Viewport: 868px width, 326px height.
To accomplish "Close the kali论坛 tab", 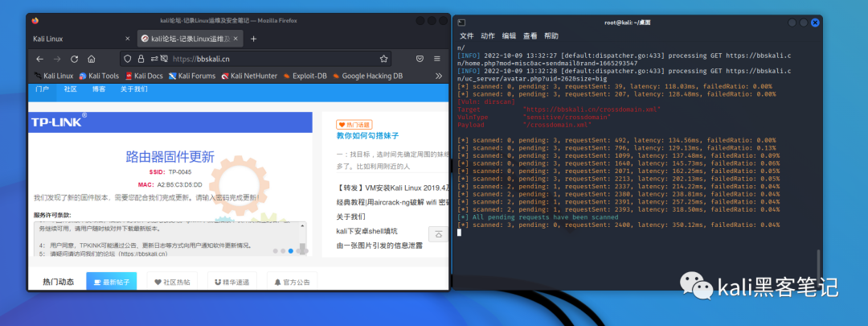I will 236,39.
